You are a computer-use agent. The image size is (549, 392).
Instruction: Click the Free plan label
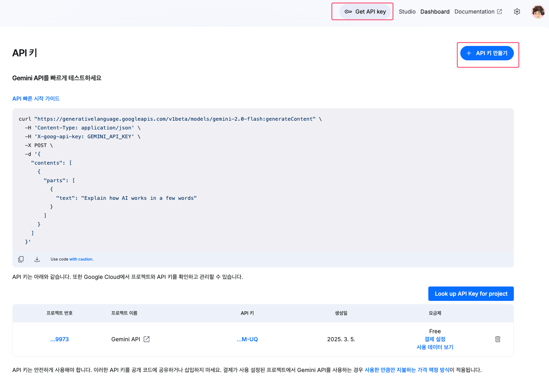(x=435, y=331)
